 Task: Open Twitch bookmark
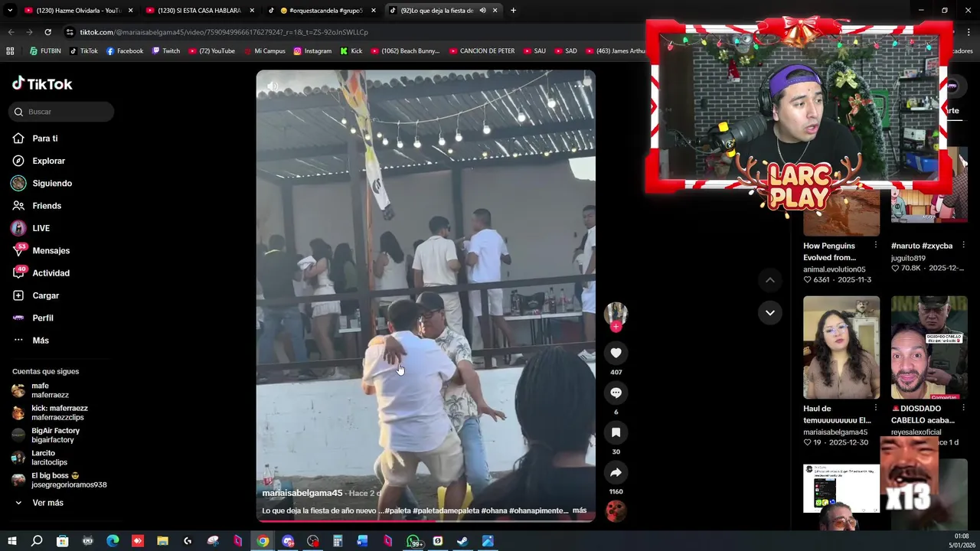click(x=166, y=51)
